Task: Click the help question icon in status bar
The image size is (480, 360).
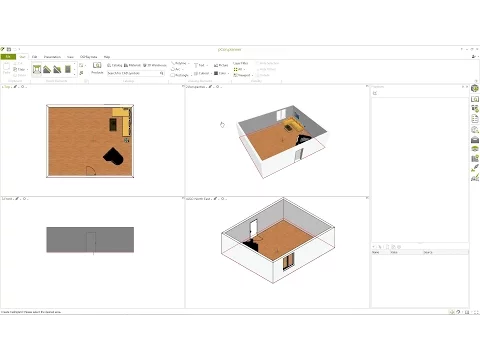Action: tap(458, 312)
